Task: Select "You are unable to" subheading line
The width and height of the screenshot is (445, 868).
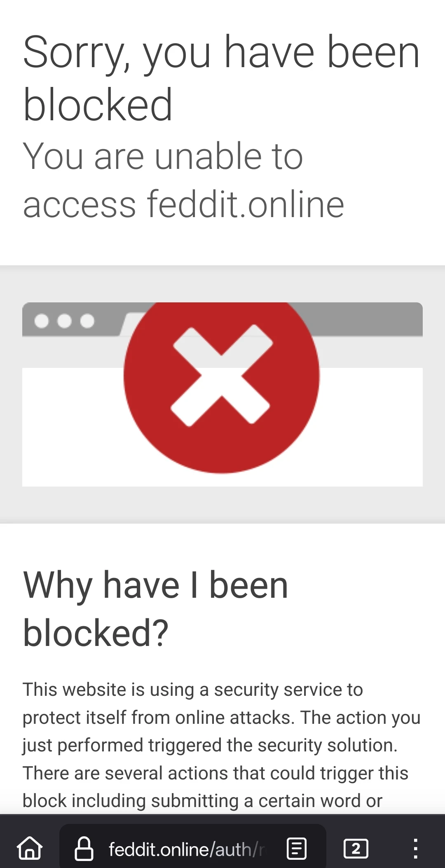Action: [163, 156]
